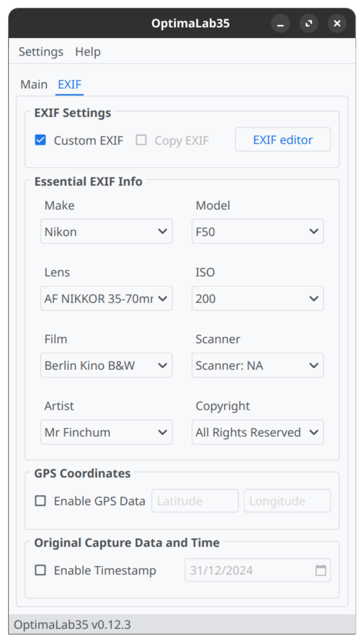The height and width of the screenshot is (643, 364).
Task: Open the Settings menu
Action: (x=41, y=52)
